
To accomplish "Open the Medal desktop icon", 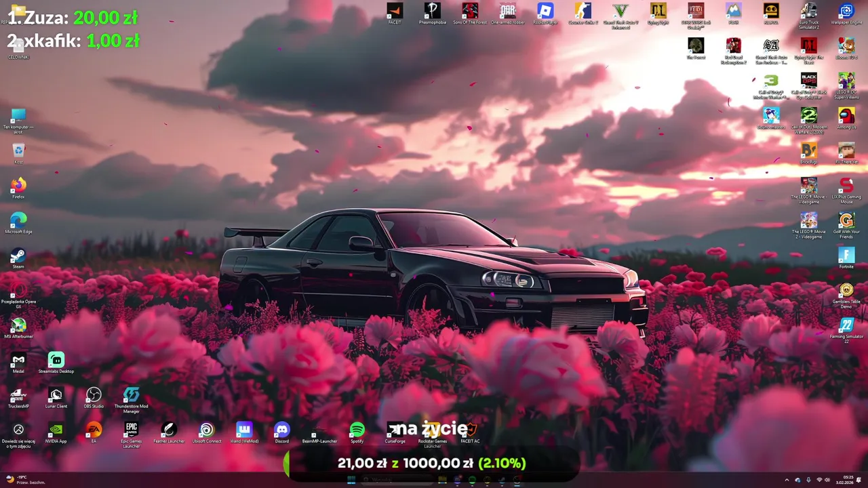I will coord(18,364).
